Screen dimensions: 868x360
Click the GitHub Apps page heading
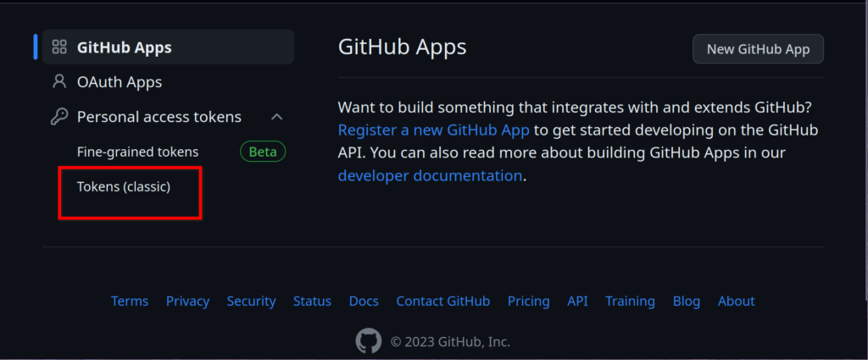tap(403, 47)
